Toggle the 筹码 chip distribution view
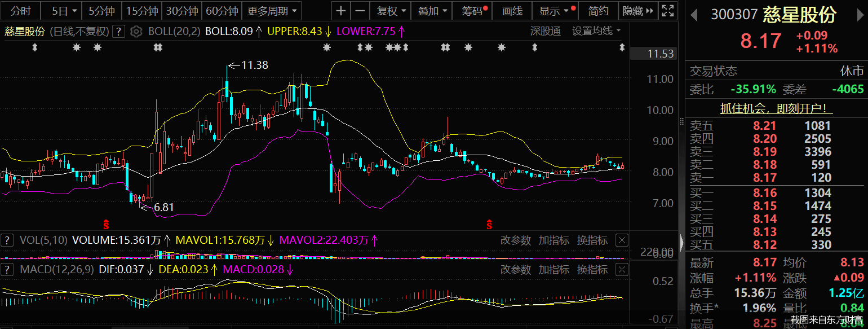 475,11
